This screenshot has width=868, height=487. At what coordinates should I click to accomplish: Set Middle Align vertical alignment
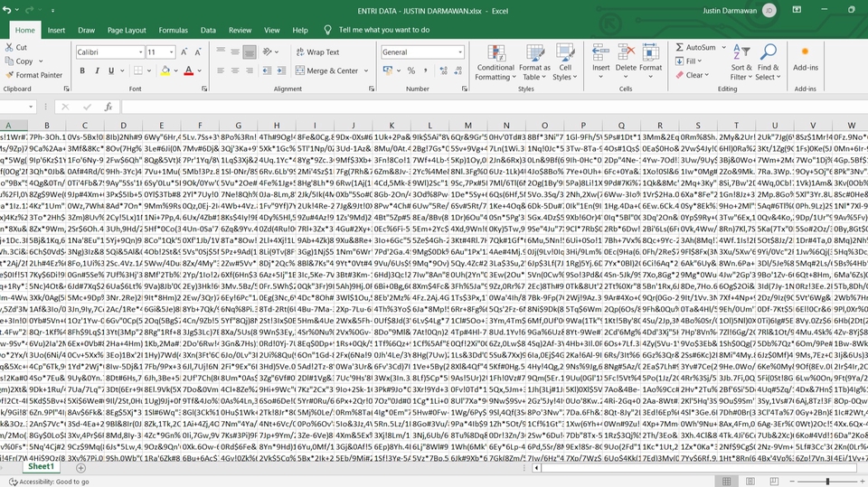pos(235,52)
